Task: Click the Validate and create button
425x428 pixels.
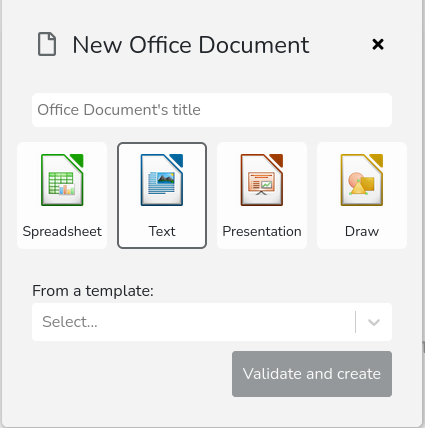Action: [312, 374]
